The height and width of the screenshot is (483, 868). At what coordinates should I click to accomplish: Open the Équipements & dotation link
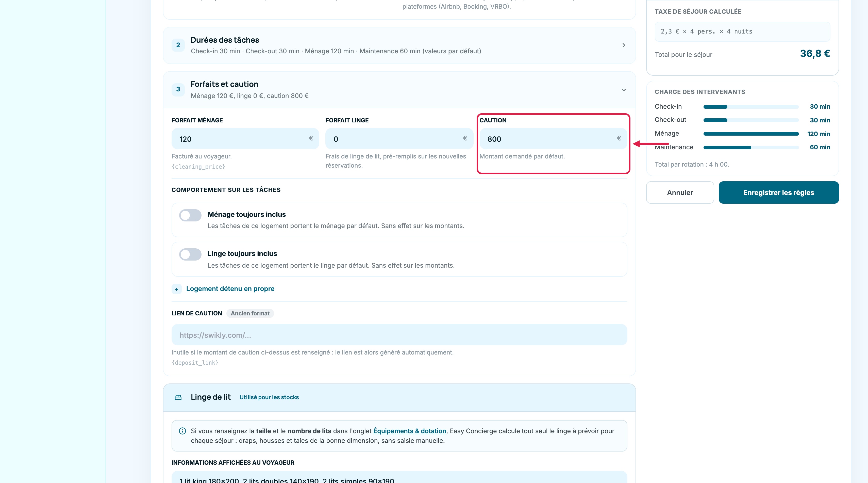point(409,431)
